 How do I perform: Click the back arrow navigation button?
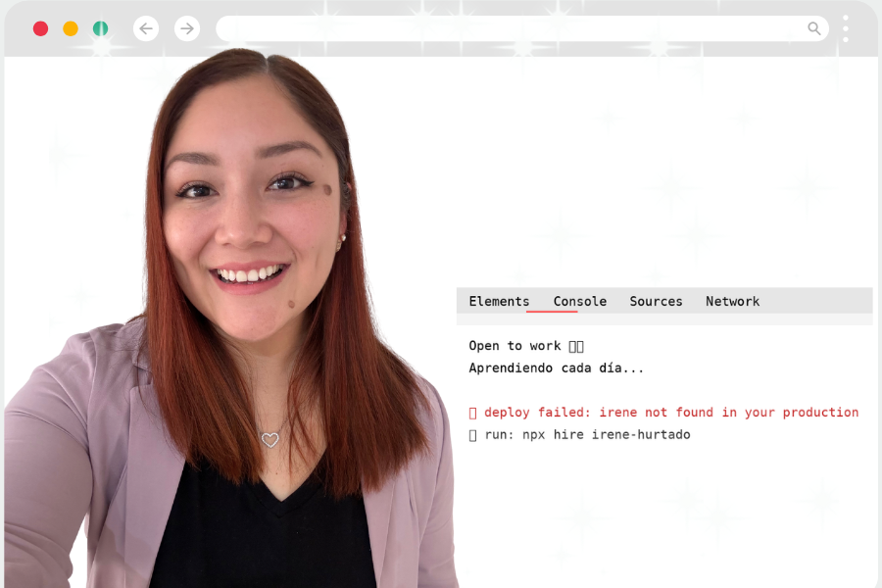point(146,28)
